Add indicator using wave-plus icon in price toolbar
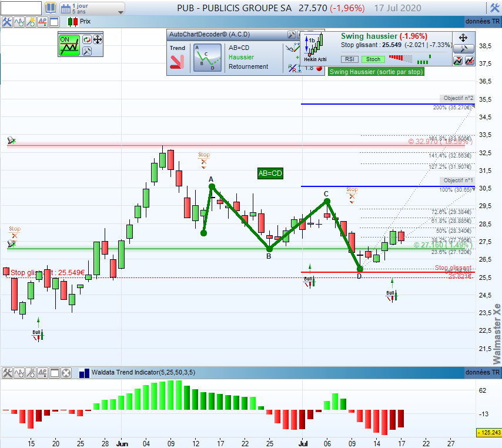Viewport: 502px width, 448px height. pos(19,22)
